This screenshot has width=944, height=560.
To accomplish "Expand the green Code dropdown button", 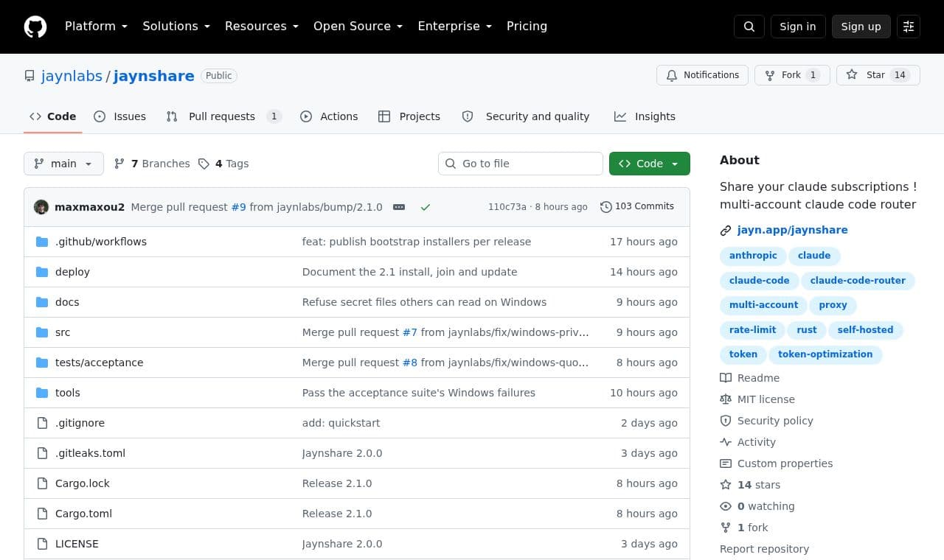I will click(x=650, y=164).
